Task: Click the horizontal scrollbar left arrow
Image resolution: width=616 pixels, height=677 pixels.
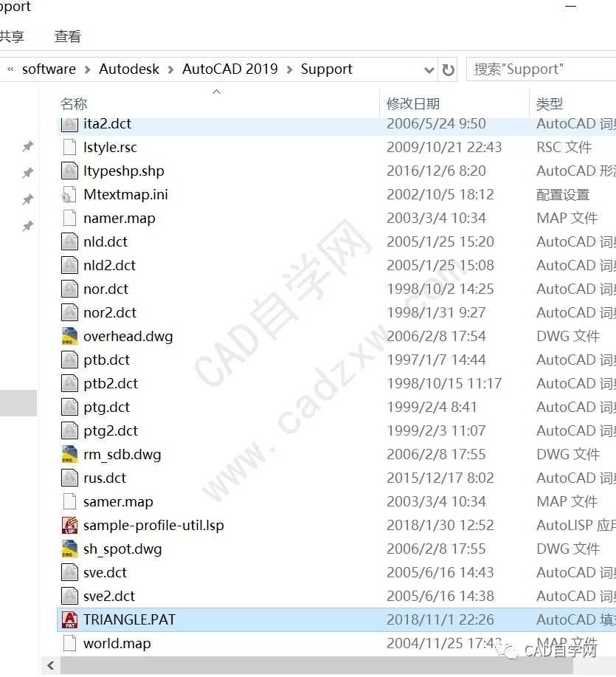Action: (x=51, y=665)
